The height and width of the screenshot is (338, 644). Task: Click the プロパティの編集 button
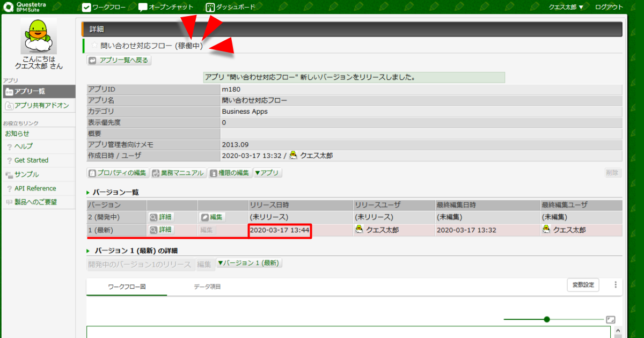pyautogui.click(x=118, y=173)
